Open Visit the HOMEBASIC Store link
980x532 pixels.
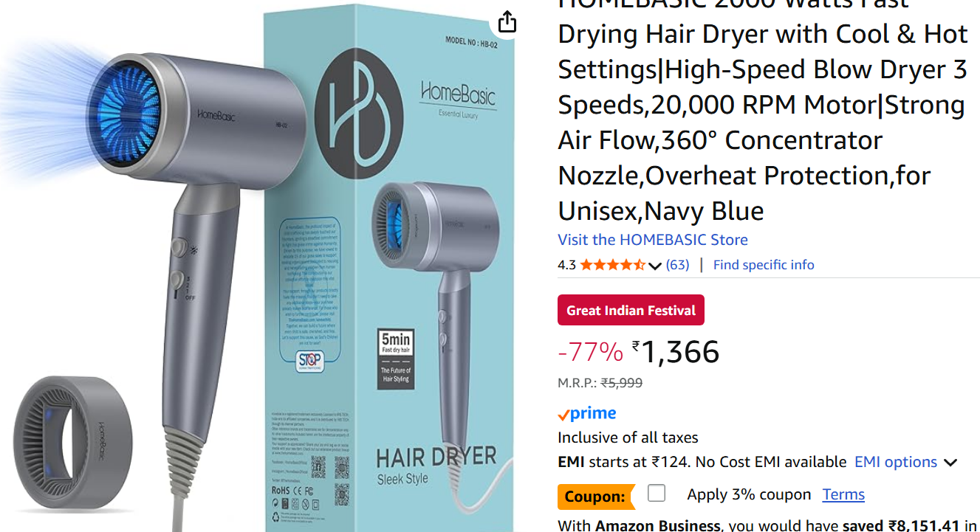(653, 240)
